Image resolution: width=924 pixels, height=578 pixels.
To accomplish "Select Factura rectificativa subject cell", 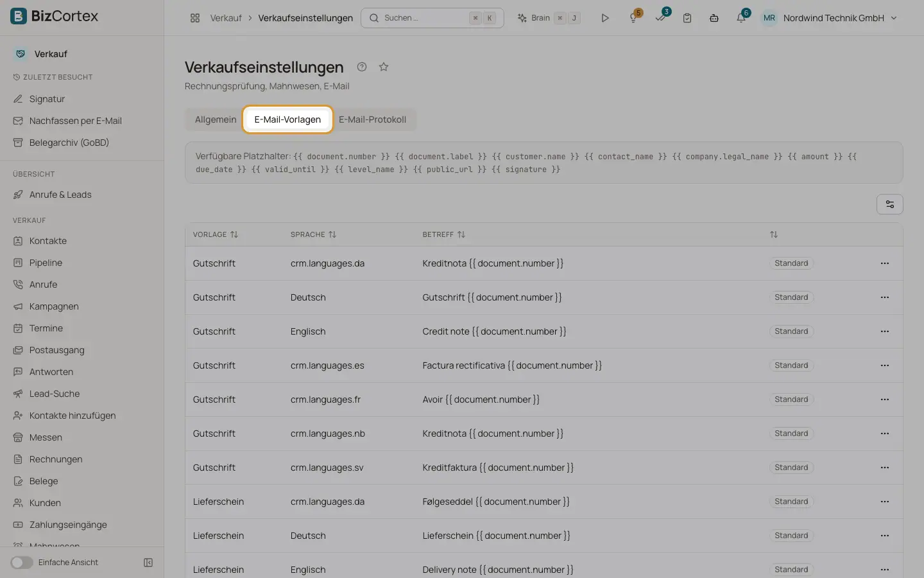I will coord(512,365).
